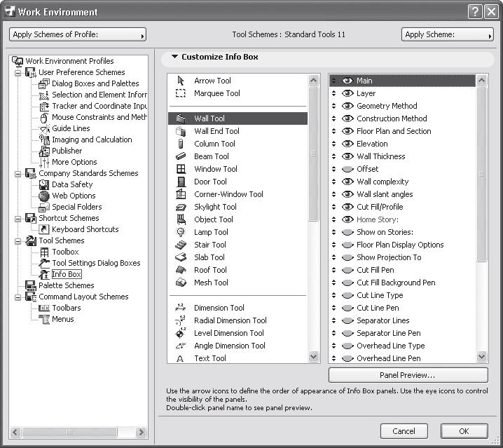Click the Mesh Tool icon
This screenshot has height=448, width=503.
click(x=181, y=283)
